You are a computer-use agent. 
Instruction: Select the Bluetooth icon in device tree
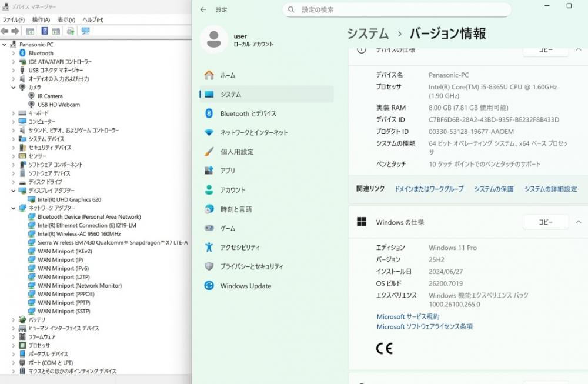coord(22,53)
